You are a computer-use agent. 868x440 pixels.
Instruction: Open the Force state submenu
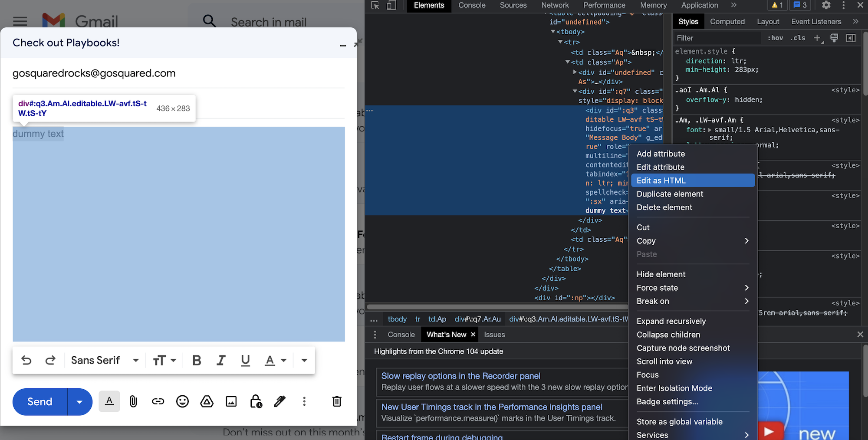[x=693, y=288]
